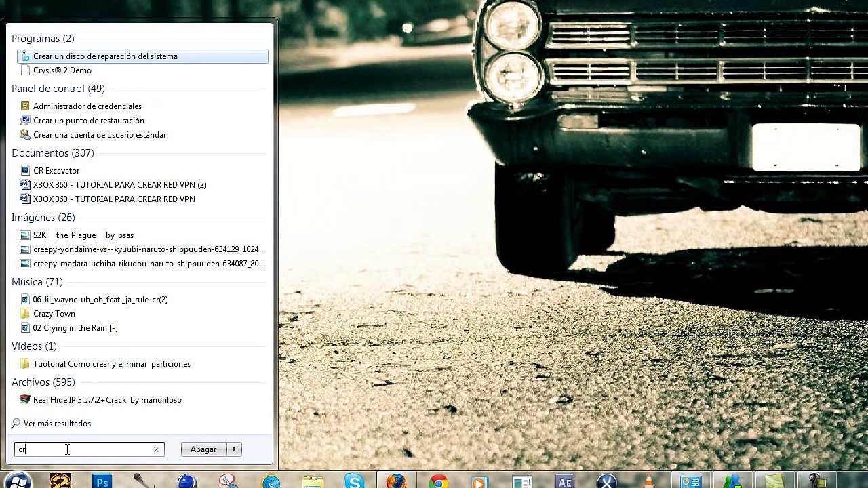Open Google Chrome from the taskbar

coord(439,481)
